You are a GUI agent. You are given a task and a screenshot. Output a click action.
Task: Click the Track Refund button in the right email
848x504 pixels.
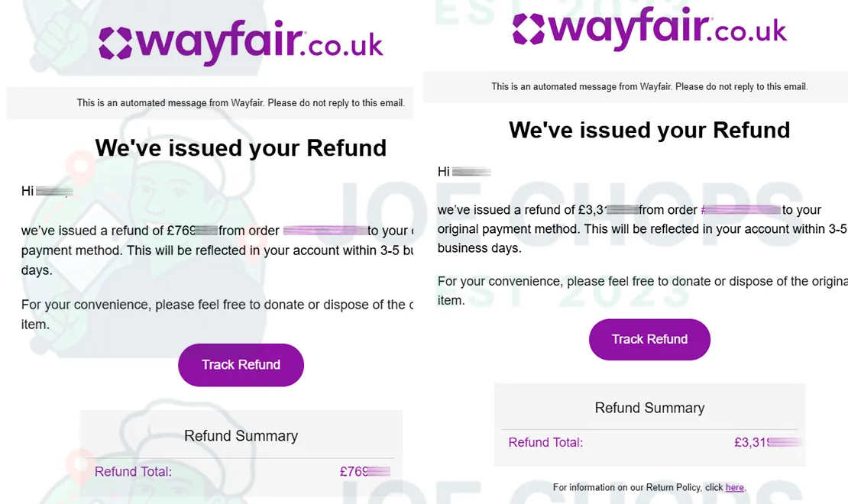click(649, 339)
